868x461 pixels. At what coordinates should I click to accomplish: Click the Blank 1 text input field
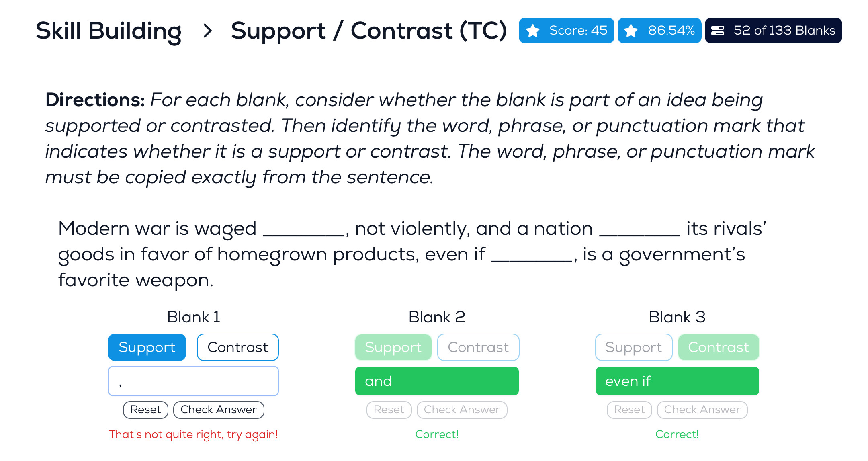193,381
